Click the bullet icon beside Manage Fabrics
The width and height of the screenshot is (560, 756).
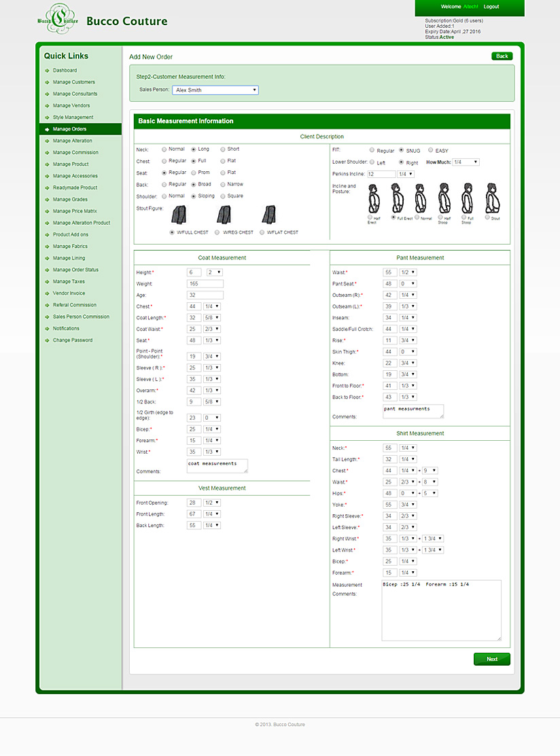pyautogui.click(x=48, y=247)
